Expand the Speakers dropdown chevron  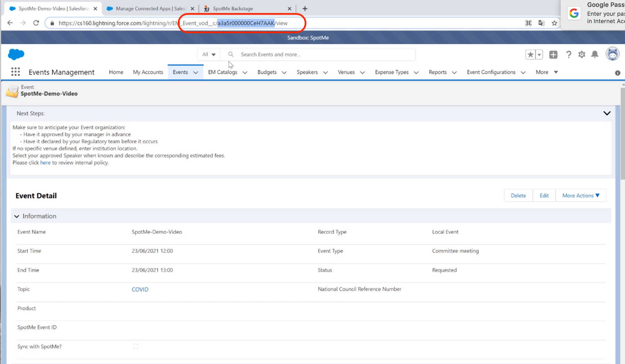(x=325, y=72)
